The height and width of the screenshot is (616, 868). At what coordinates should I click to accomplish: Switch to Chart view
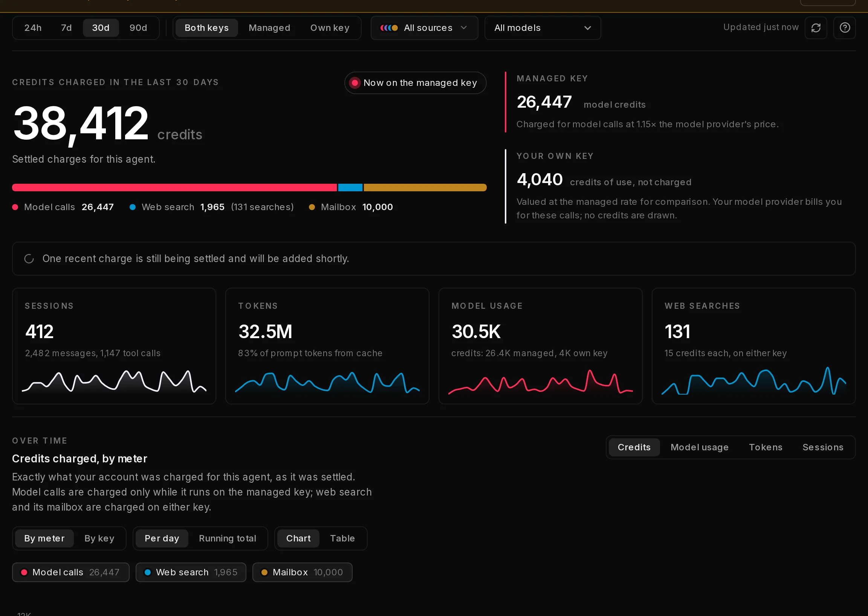point(298,538)
